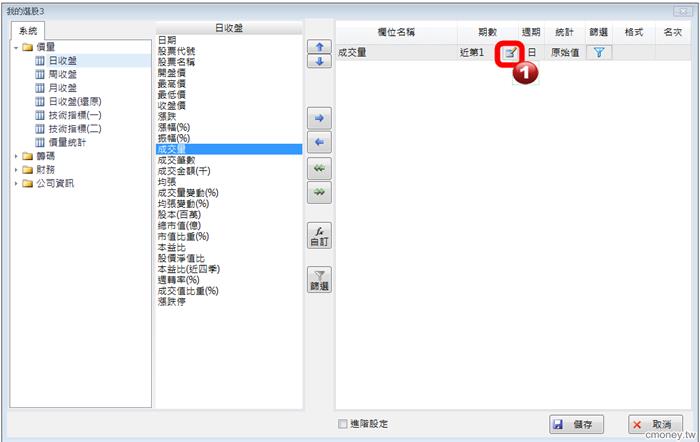Screen dimensions: 700x442
Task: Select 股票代號 in the field list
Action: point(176,51)
